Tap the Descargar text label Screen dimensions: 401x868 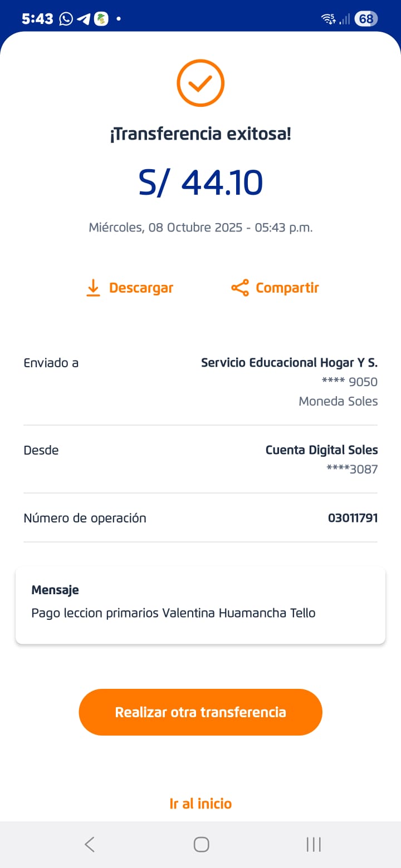coord(141,288)
